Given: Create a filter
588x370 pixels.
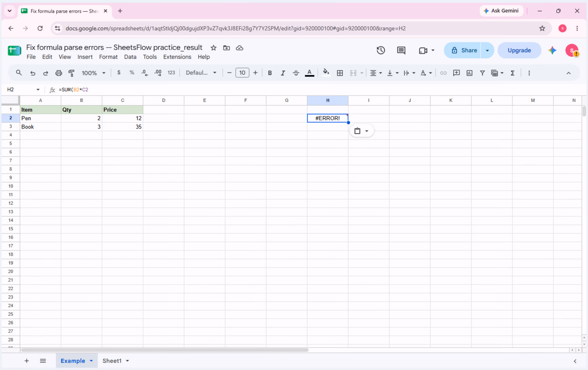Looking at the screenshot, I should [482, 73].
